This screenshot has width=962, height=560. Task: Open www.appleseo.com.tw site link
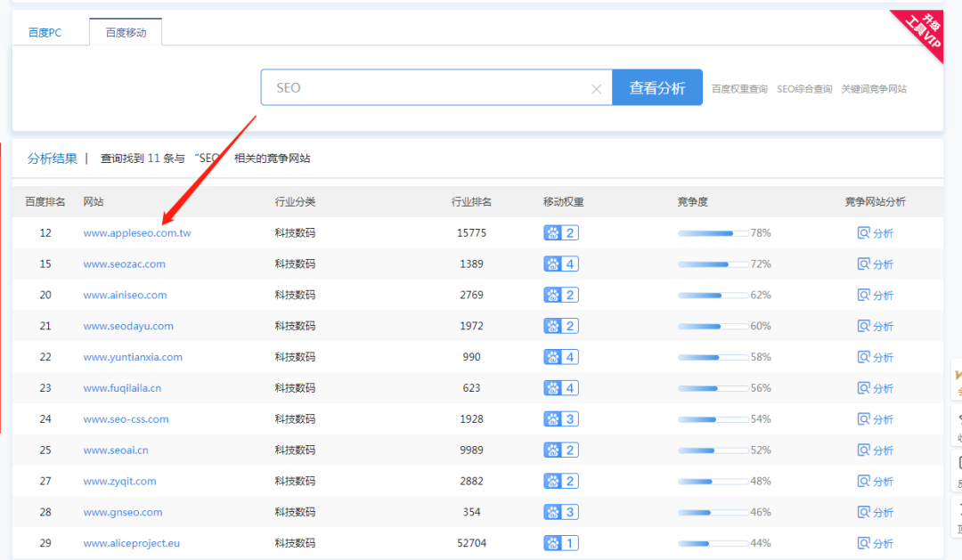[137, 233]
